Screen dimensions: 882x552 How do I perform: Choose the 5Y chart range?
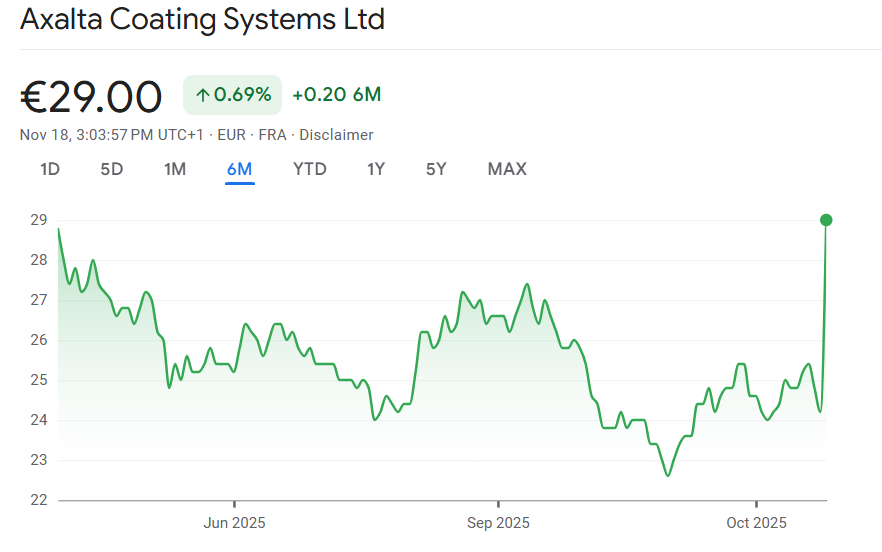point(436,169)
